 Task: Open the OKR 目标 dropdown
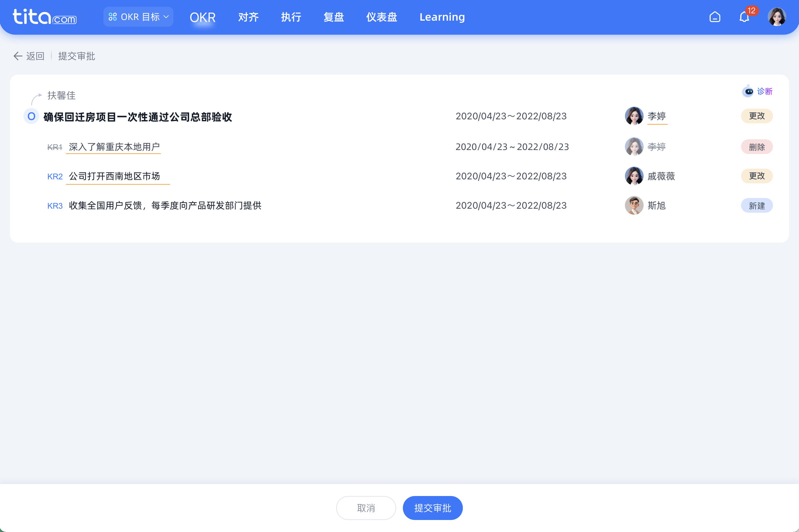(138, 16)
